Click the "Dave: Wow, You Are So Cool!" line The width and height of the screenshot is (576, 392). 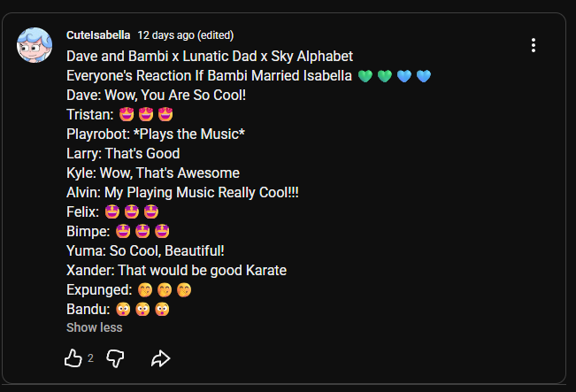tap(155, 95)
